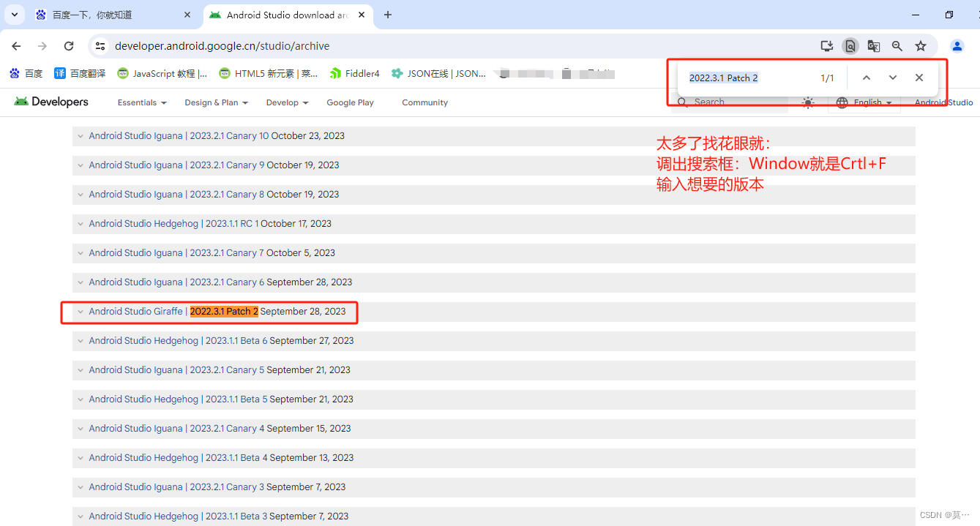Open the JavaScript 教程 bookmark

pyautogui.click(x=162, y=73)
